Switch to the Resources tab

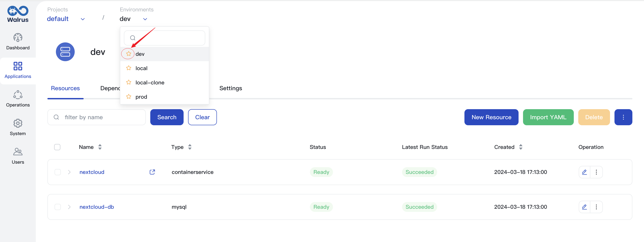(x=65, y=88)
